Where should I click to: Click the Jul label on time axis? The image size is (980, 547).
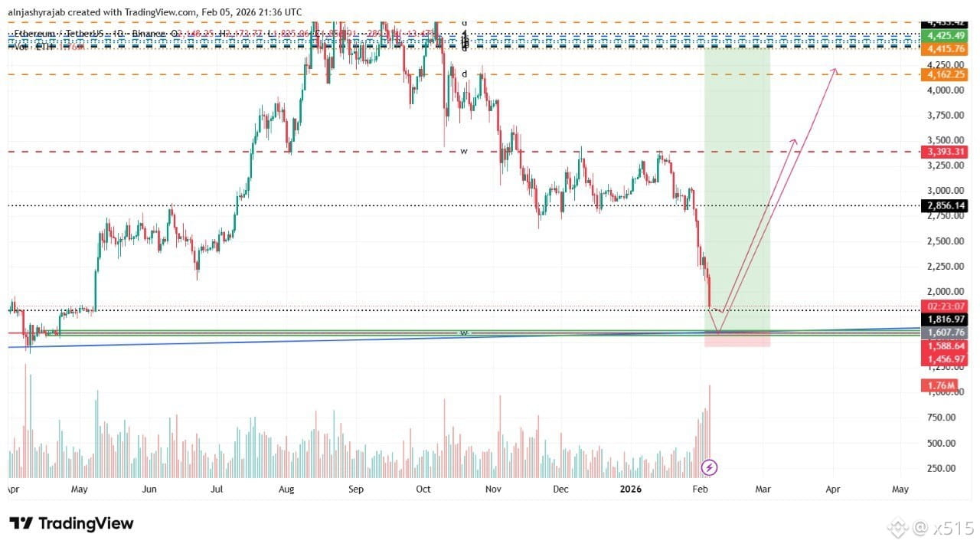click(217, 489)
